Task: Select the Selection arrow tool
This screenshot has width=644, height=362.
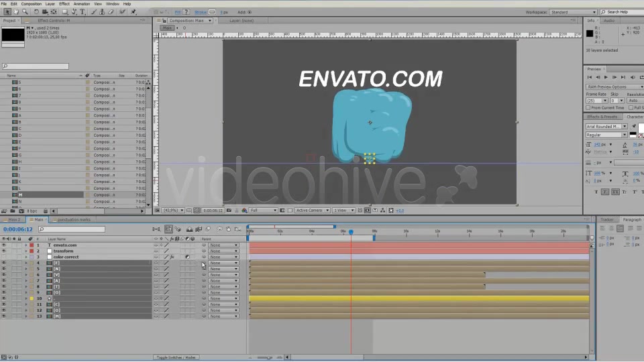Action: click(x=7, y=12)
